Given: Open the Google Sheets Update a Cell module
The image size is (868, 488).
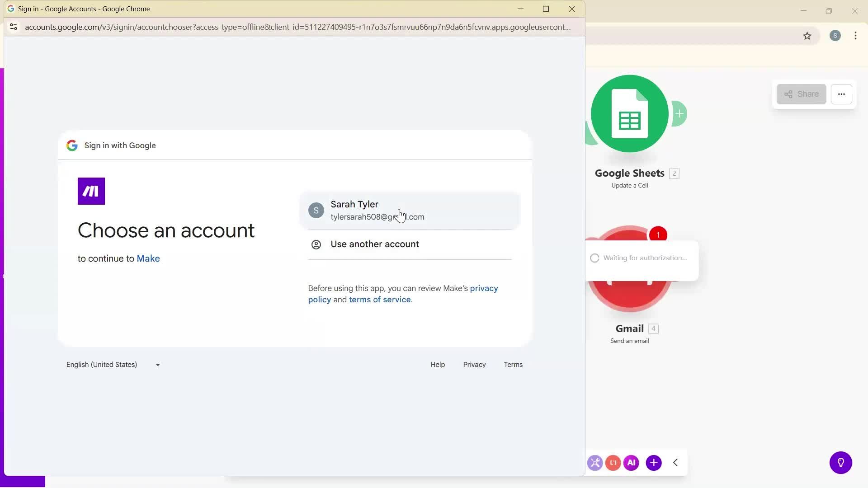Looking at the screenshot, I should pos(630,114).
